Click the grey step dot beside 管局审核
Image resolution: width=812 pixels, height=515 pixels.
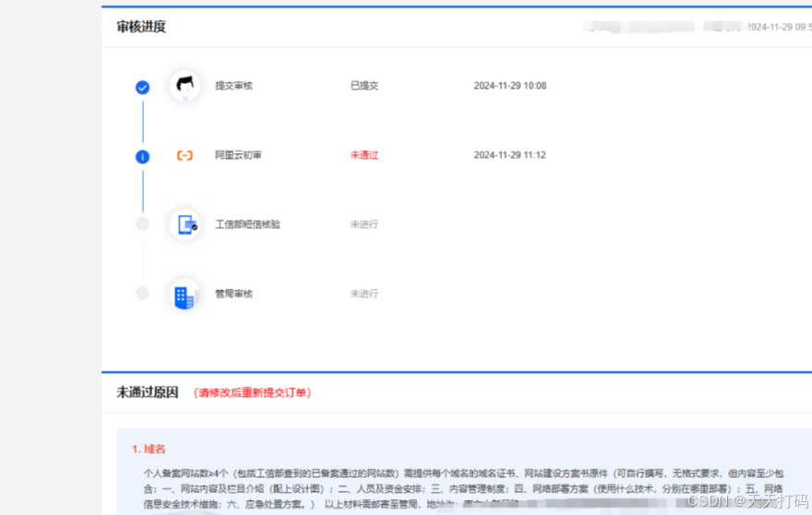(x=142, y=293)
